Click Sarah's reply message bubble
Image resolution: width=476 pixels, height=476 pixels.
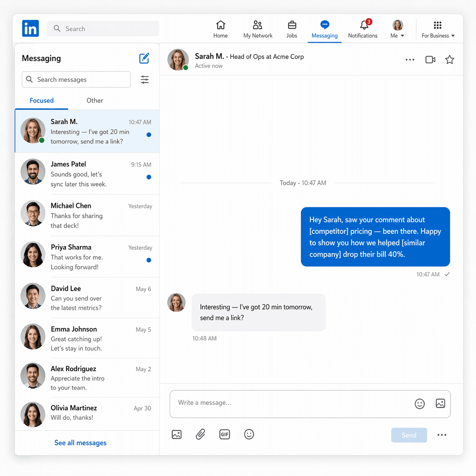point(258,312)
